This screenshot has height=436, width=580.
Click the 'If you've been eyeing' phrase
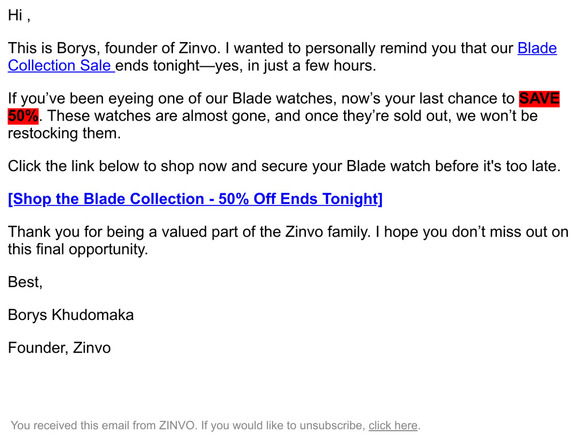pyautogui.click(x=81, y=99)
